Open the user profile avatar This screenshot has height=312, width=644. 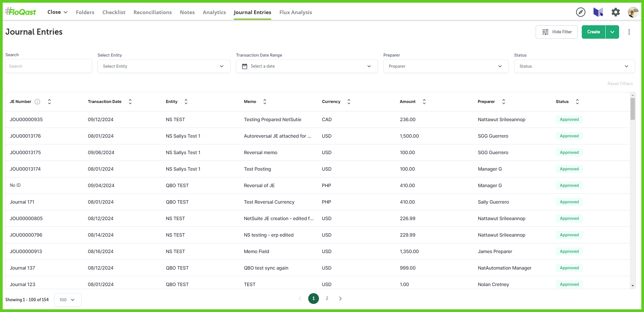633,12
